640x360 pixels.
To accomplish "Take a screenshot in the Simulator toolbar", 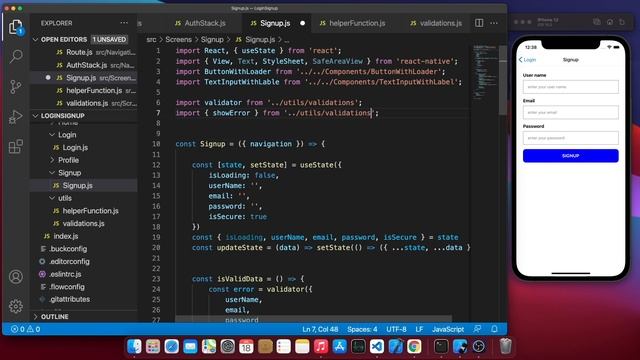I will [x=597, y=22].
